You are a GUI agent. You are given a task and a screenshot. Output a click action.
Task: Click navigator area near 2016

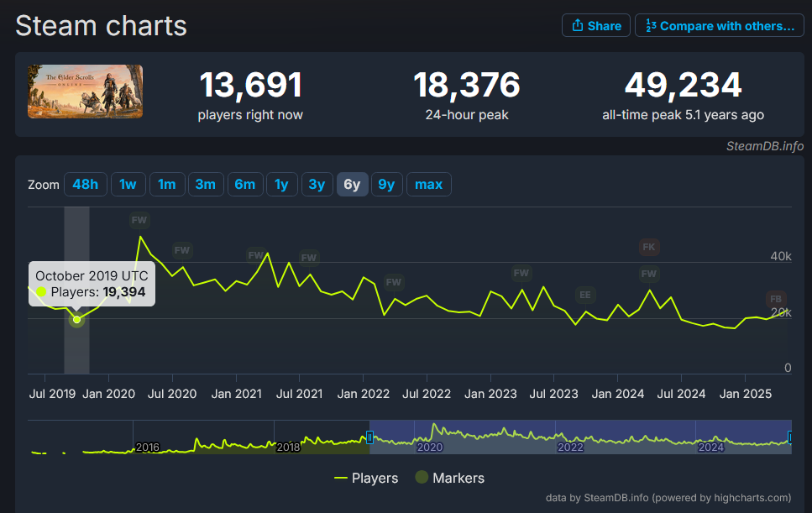coord(147,447)
